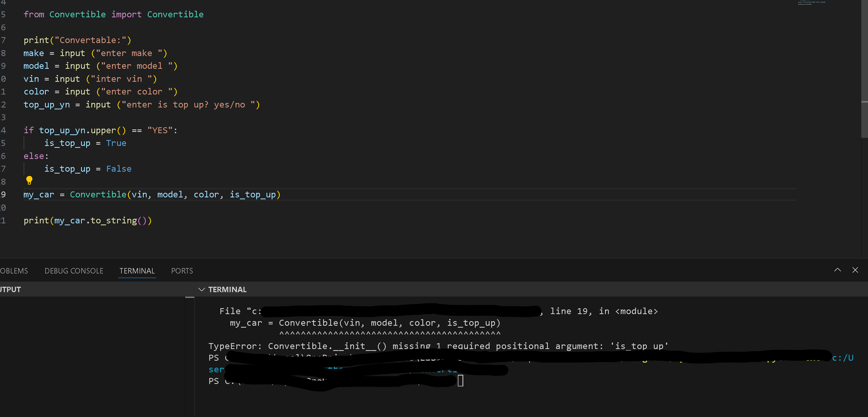The width and height of the screenshot is (868, 417).
Task: Select the my_car variable on line 19
Action: [38, 194]
